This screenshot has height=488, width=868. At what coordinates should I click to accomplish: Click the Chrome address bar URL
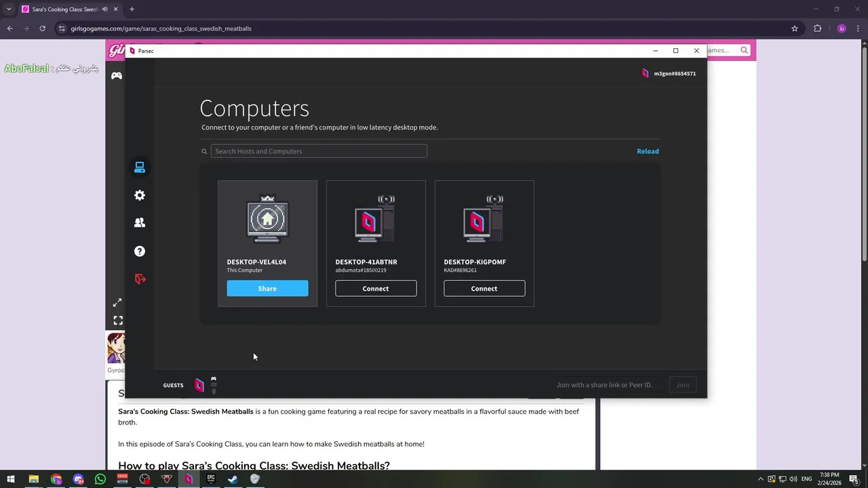(161, 28)
